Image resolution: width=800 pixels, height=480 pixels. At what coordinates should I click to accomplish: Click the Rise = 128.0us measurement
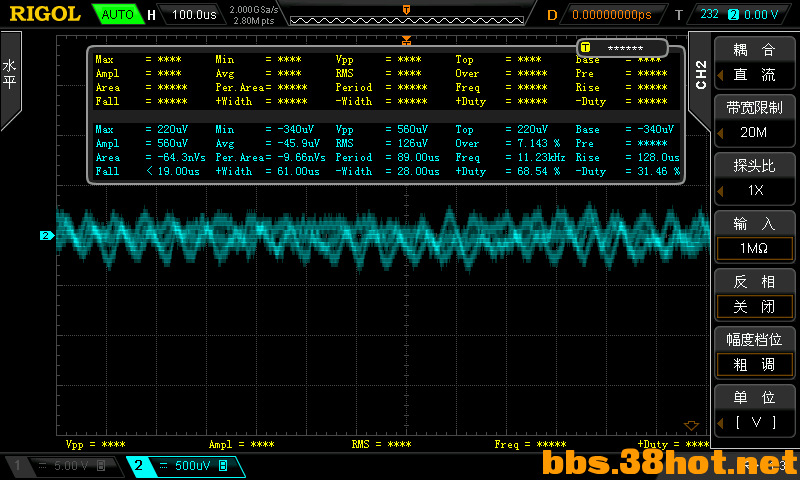[628, 158]
